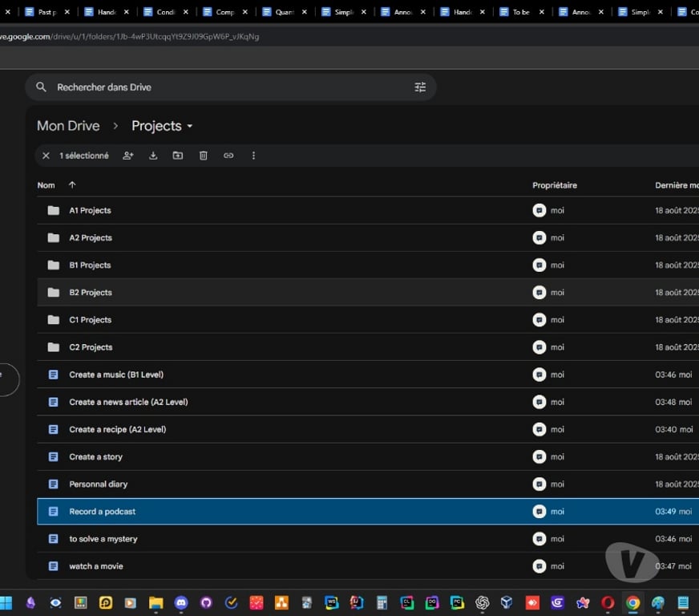Open advanced search filter options
Image resolution: width=699 pixels, height=616 pixels.
pyautogui.click(x=420, y=87)
